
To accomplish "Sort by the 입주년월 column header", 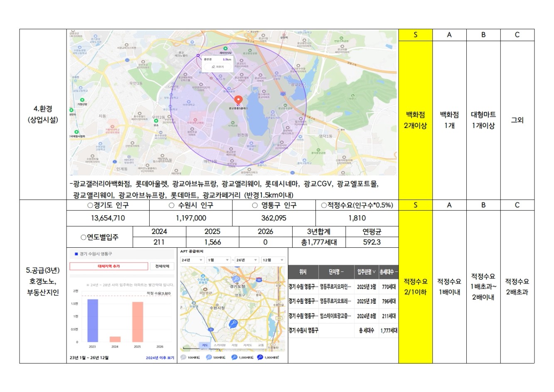I will click(x=366, y=272).
